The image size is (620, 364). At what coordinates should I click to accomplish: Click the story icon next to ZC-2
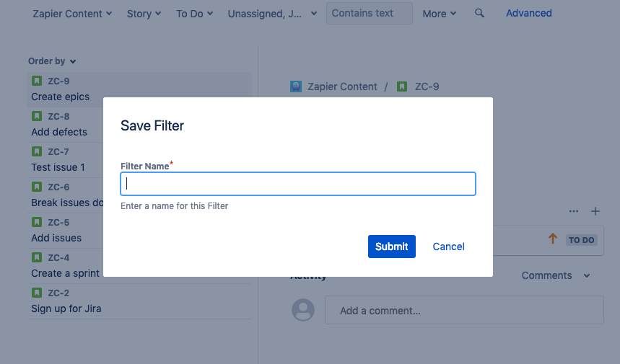(x=37, y=293)
